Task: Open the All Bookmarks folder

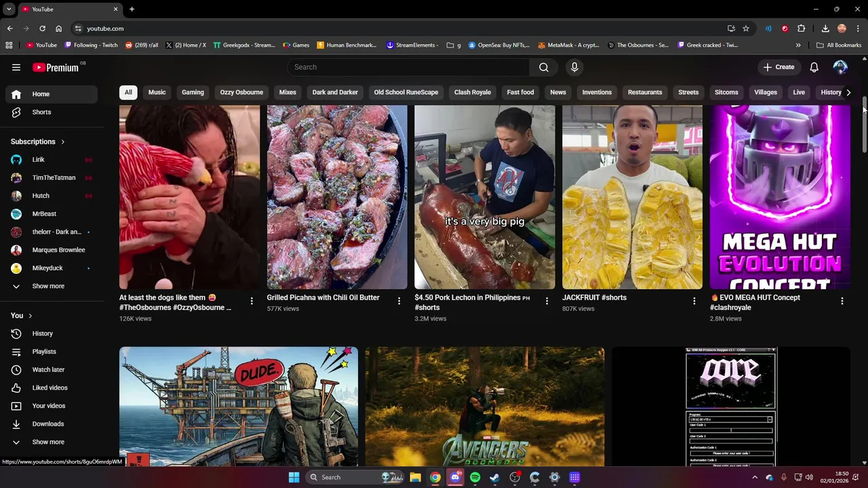Action: pos(839,45)
